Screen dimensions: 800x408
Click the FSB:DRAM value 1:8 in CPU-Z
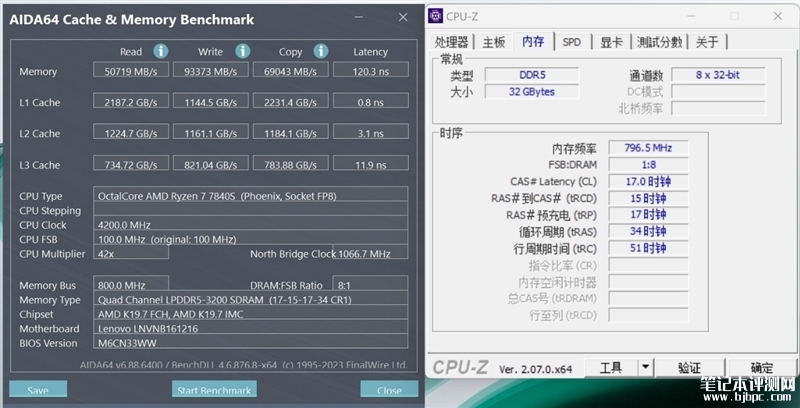pyautogui.click(x=648, y=165)
